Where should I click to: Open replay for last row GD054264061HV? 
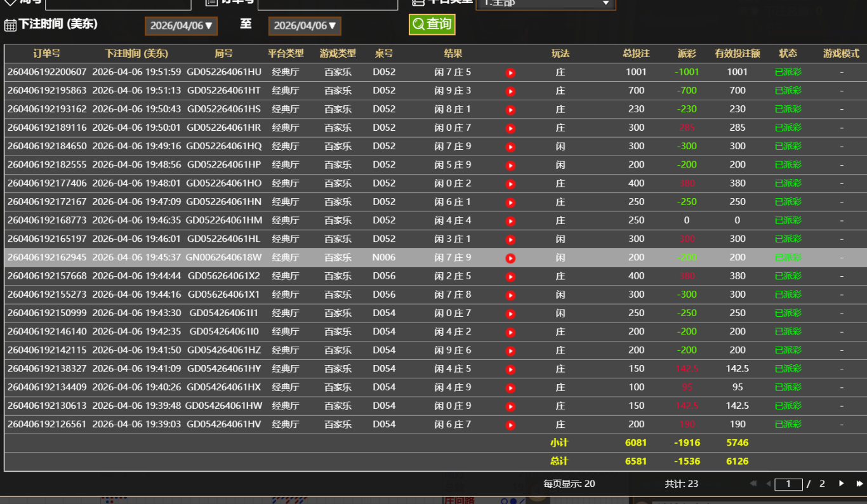510,425
